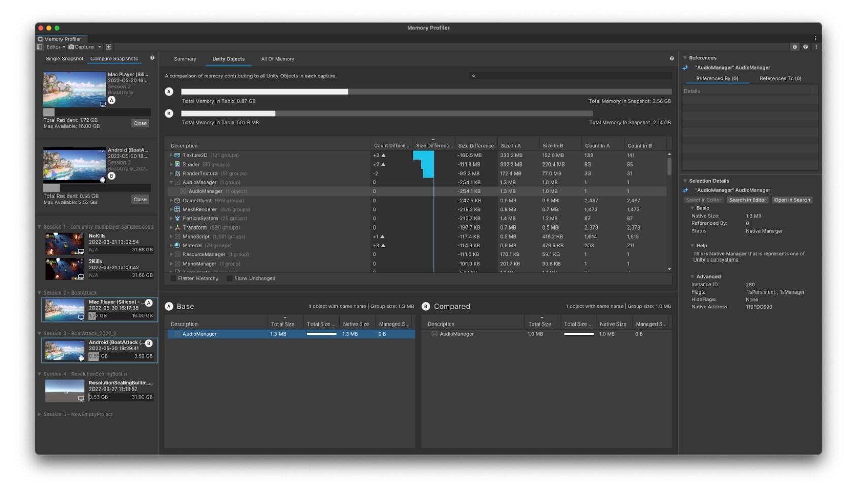Expand Session 5 - NewEmptyProject
Image resolution: width=868 pixels, height=488 pixels.
coord(40,414)
